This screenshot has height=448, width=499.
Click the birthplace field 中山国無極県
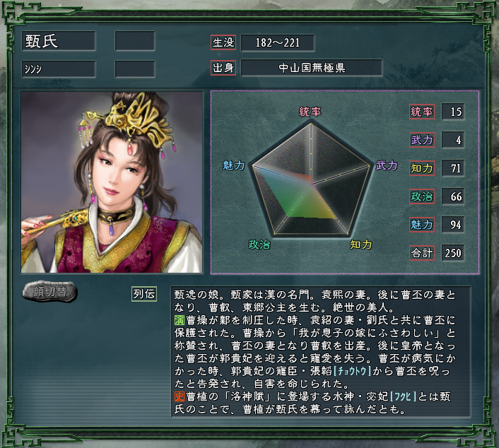point(312,68)
